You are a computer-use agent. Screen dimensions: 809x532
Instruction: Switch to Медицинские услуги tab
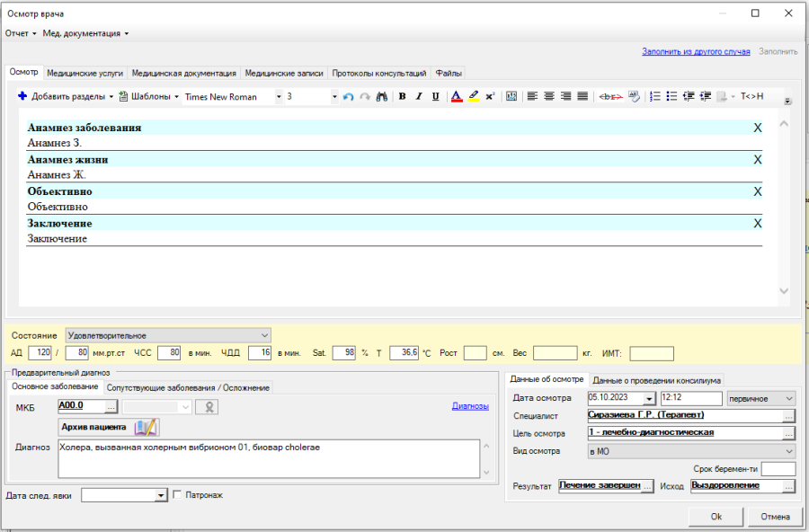85,74
